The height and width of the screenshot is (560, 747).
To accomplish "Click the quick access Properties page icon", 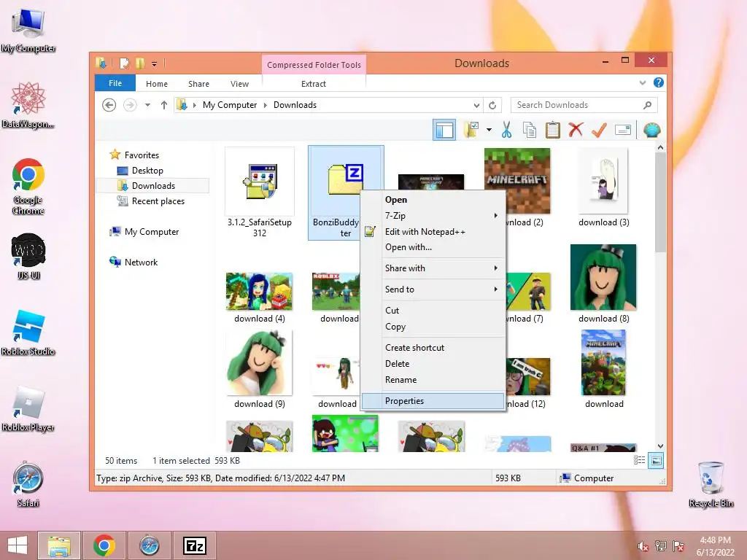I will 124,63.
